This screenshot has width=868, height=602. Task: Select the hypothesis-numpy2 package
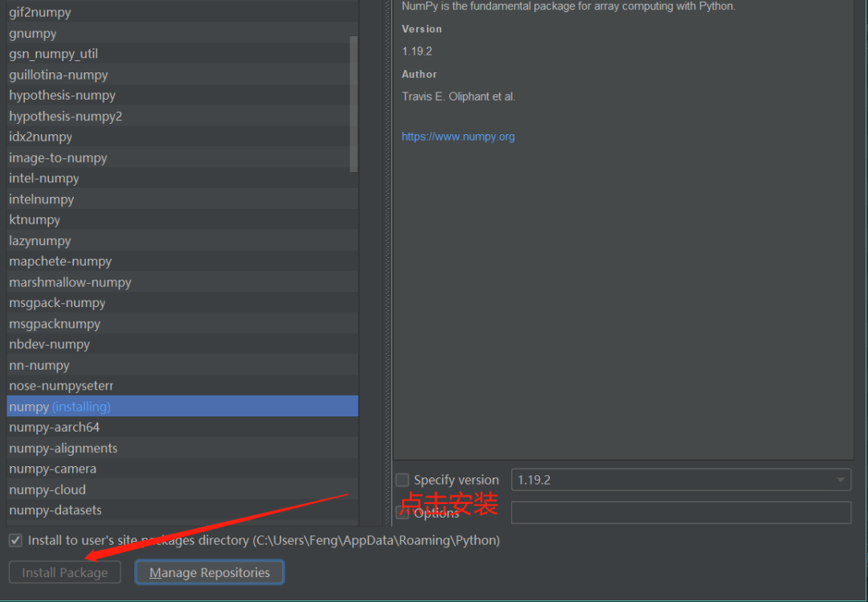182,116
